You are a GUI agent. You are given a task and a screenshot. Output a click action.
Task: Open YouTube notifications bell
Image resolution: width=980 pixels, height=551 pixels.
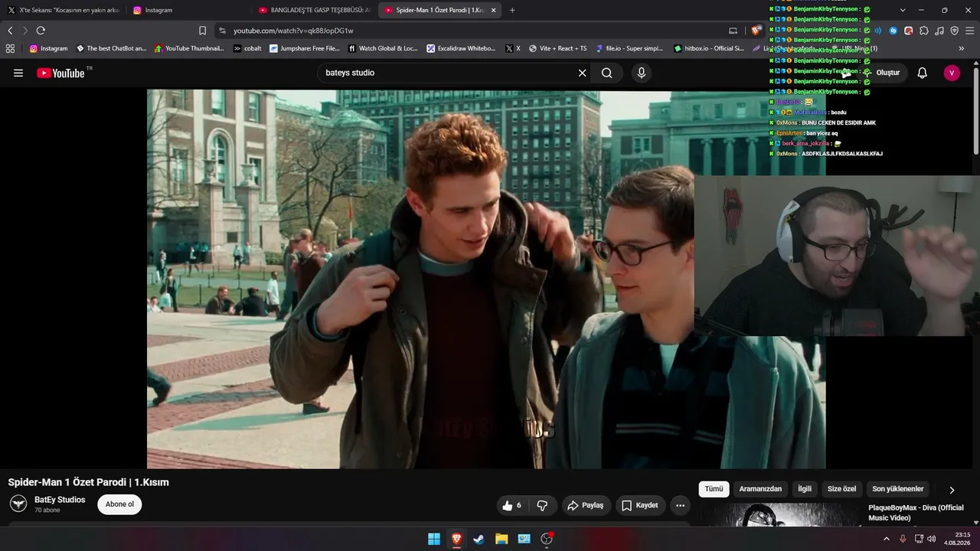point(923,73)
